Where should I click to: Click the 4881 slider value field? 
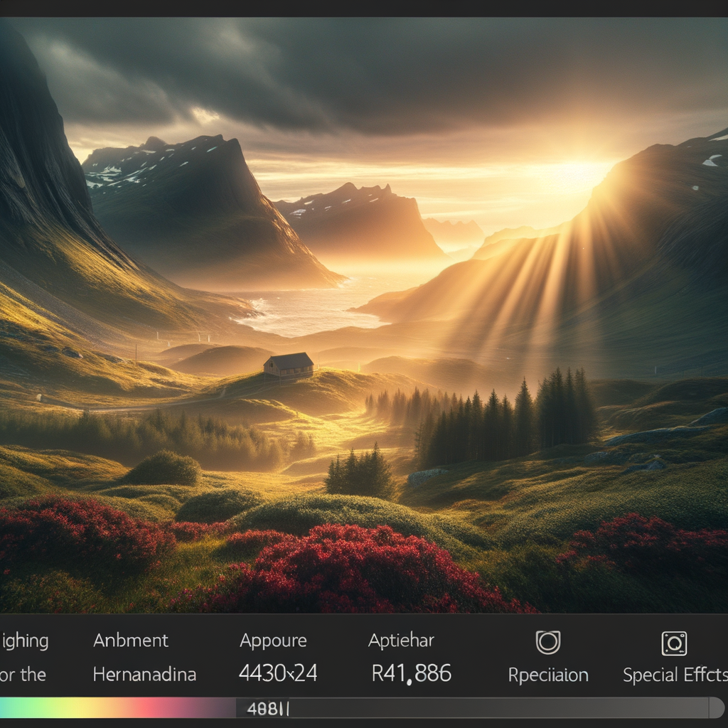pos(268,709)
